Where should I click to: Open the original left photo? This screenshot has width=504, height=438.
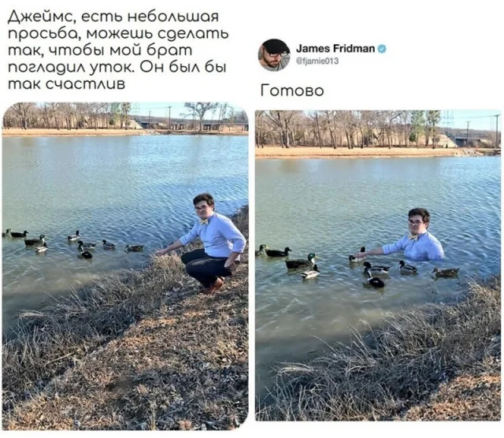point(125,266)
